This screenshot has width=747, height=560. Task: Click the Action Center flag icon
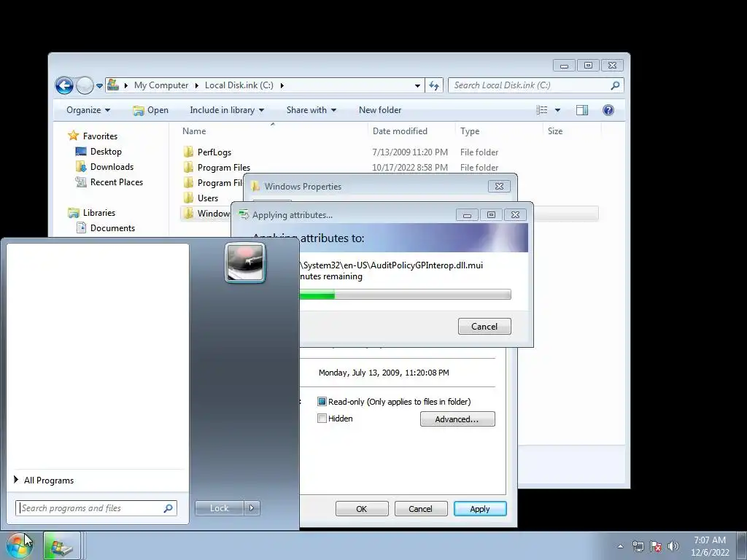click(656, 546)
